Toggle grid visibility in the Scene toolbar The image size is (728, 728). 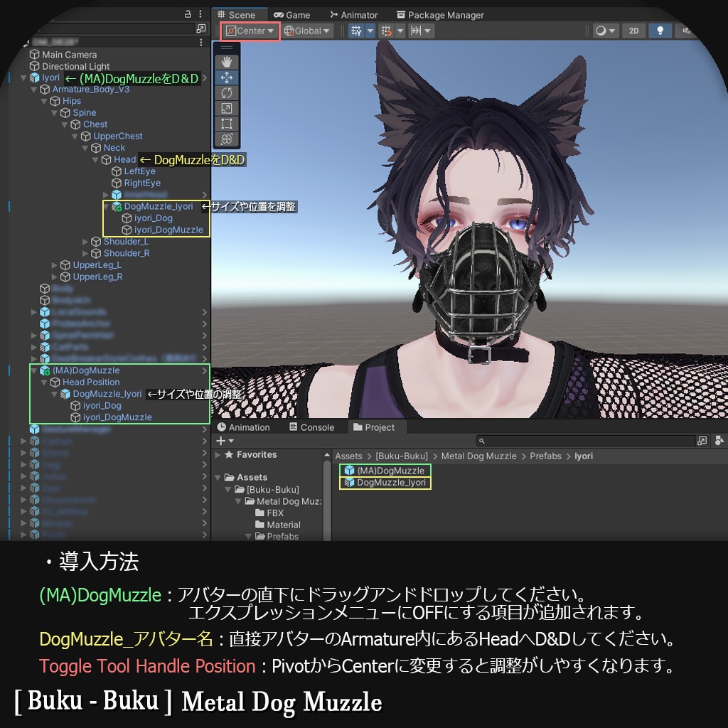tap(356, 31)
